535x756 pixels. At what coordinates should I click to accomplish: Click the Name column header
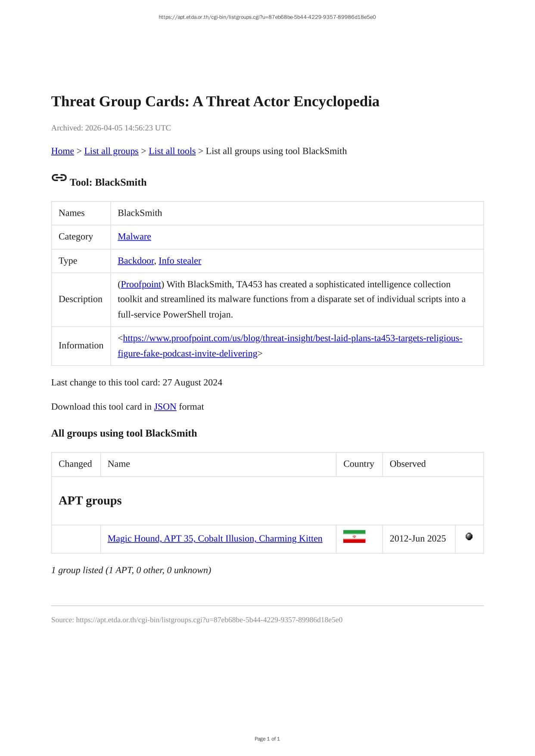pyautogui.click(x=119, y=464)
